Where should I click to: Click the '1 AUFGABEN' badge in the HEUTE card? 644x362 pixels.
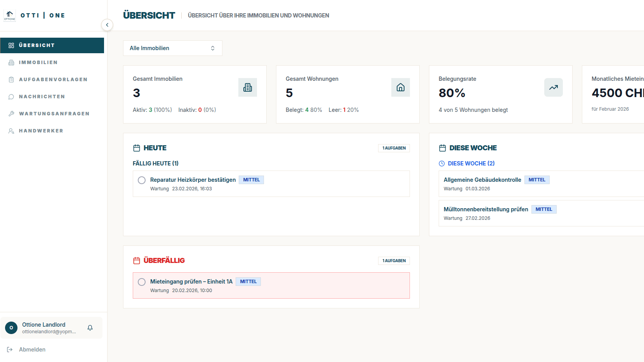pos(394,148)
